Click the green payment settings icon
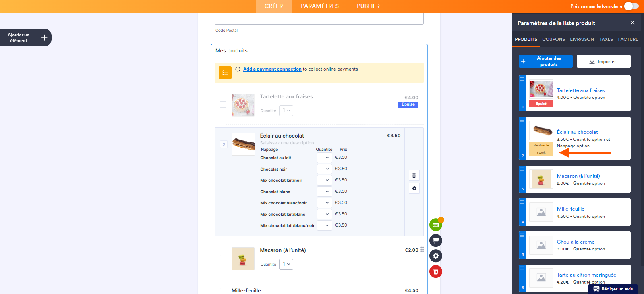This screenshot has width=644, height=294. click(435, 225)
